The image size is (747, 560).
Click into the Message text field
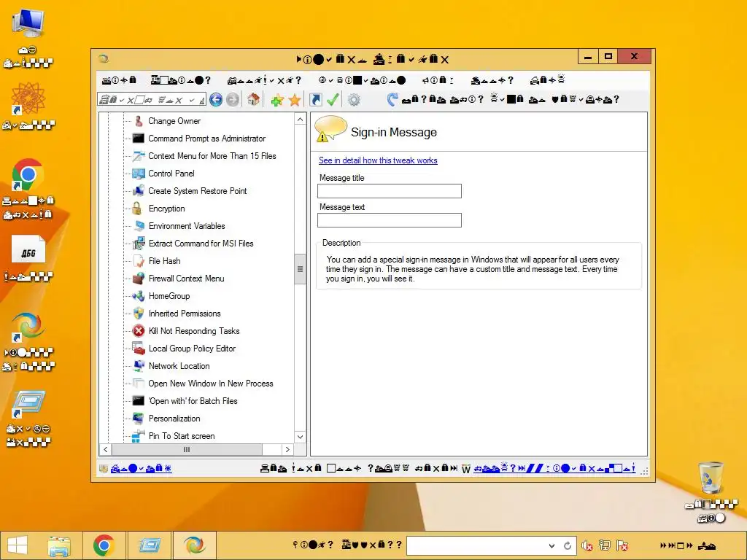pyautogui.click(x=390, y=220)
